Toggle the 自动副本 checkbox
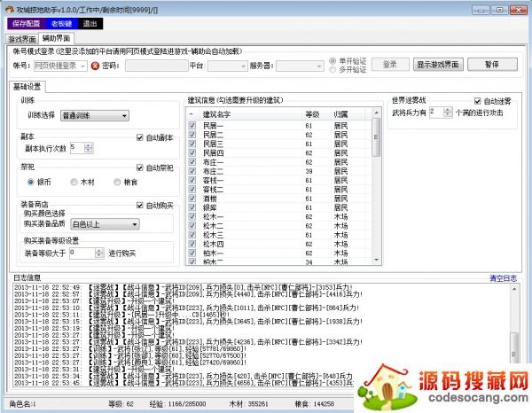This screenshot has height=413, width=532. 140,137
